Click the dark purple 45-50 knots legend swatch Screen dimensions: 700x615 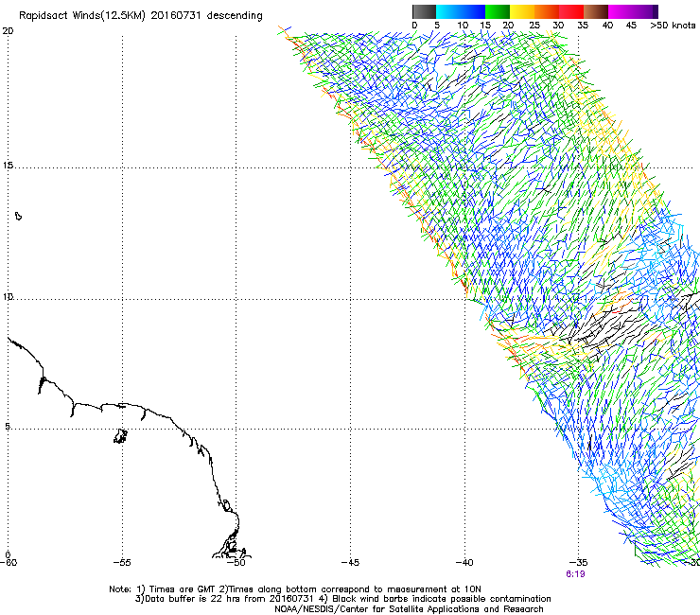coord(645,11)
